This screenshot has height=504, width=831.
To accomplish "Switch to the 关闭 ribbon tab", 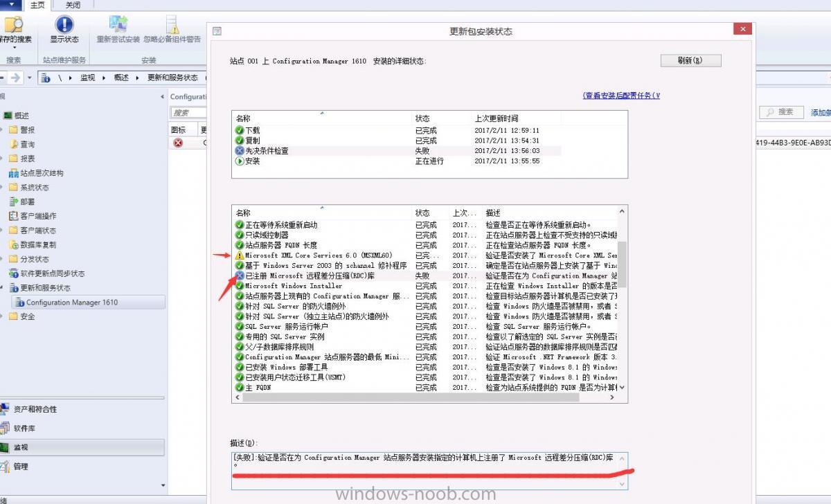I will tap(73, 5).
